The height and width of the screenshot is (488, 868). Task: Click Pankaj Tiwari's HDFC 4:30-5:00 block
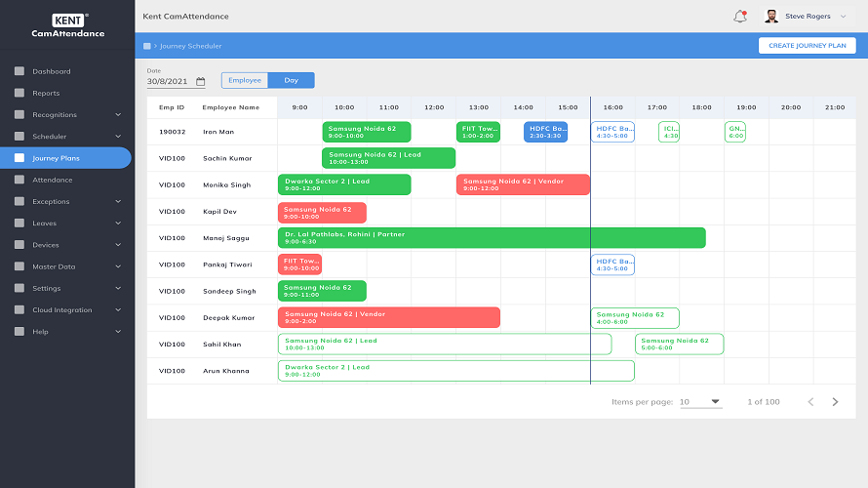click(612, 264)
